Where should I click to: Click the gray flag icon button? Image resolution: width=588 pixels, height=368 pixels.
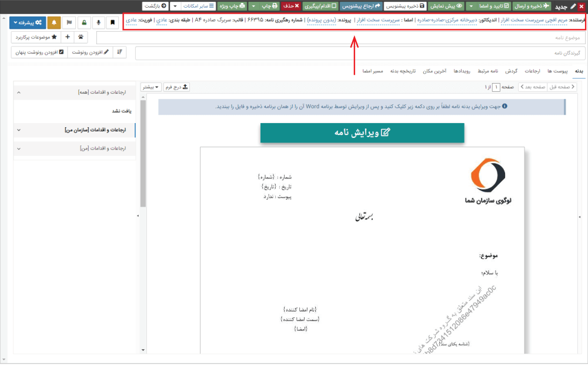click(x=69, y=22)
